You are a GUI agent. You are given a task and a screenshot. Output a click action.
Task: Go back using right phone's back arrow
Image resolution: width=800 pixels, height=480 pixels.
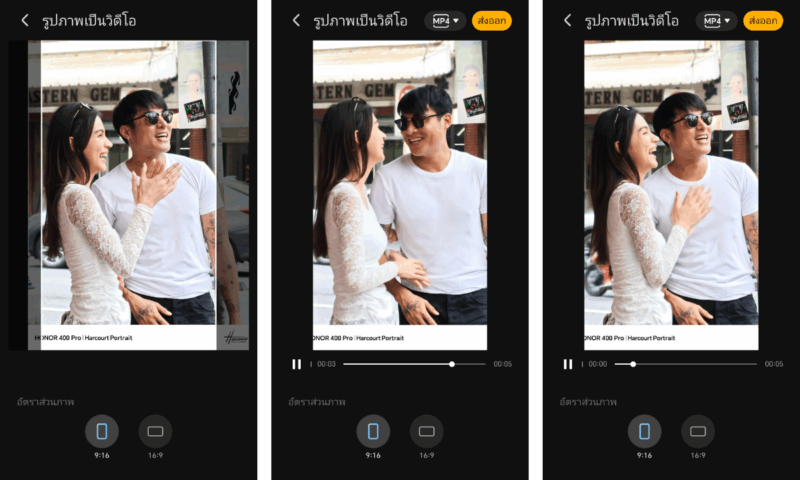click(567, 20)
